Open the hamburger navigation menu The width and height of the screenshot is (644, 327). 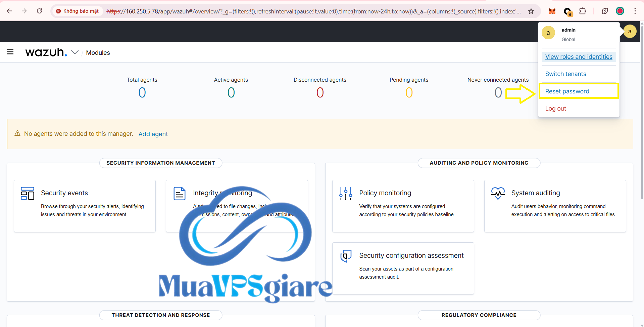(10, 52)
